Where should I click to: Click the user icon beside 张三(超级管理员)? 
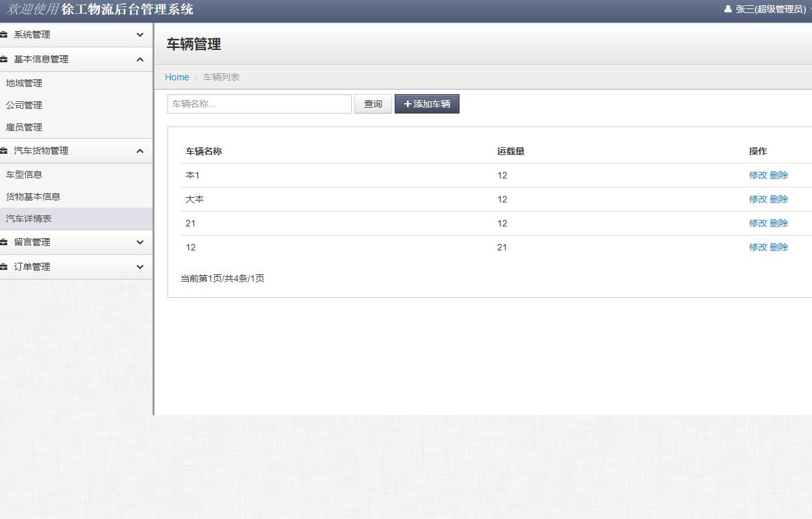728,9
